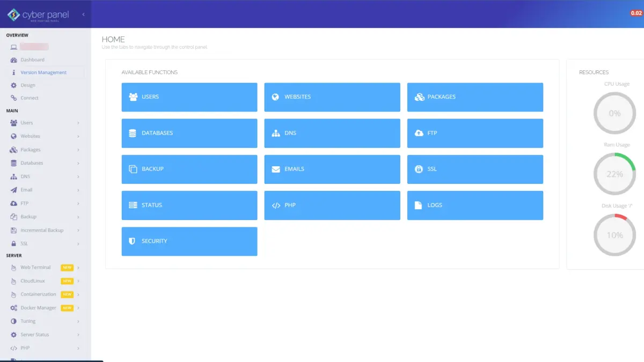
Task: Expand the Email sidebar submenu
Action: coord(26,189)
